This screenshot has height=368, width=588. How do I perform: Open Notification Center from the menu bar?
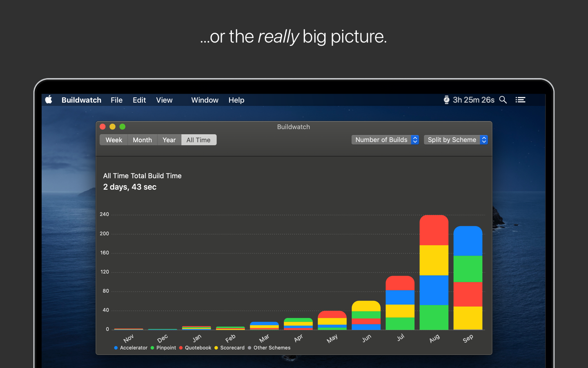pyautogui.click(x=520, y=99)
